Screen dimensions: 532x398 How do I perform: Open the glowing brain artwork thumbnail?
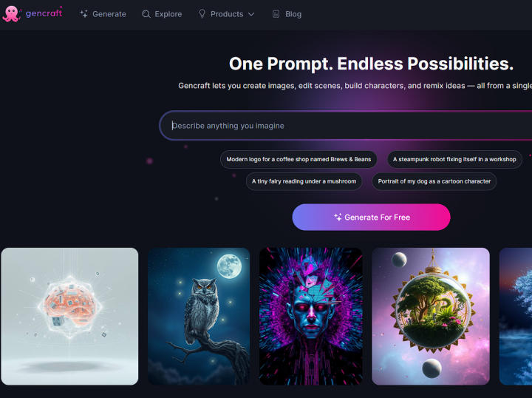click(x=69, y=316)
